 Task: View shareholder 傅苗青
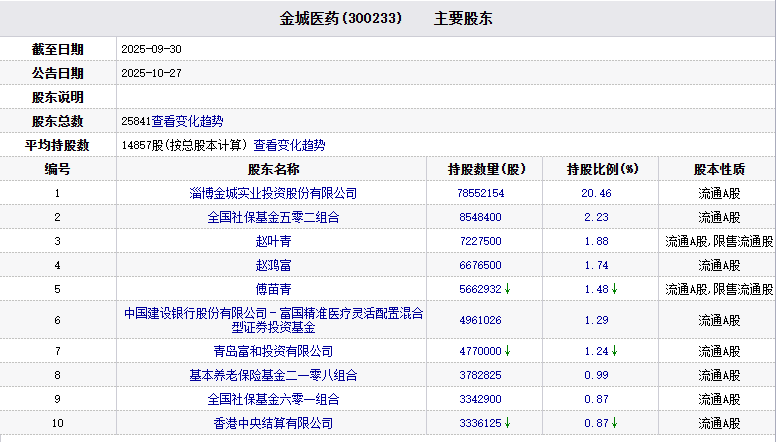pyautogui.click(x=273, y=289)
